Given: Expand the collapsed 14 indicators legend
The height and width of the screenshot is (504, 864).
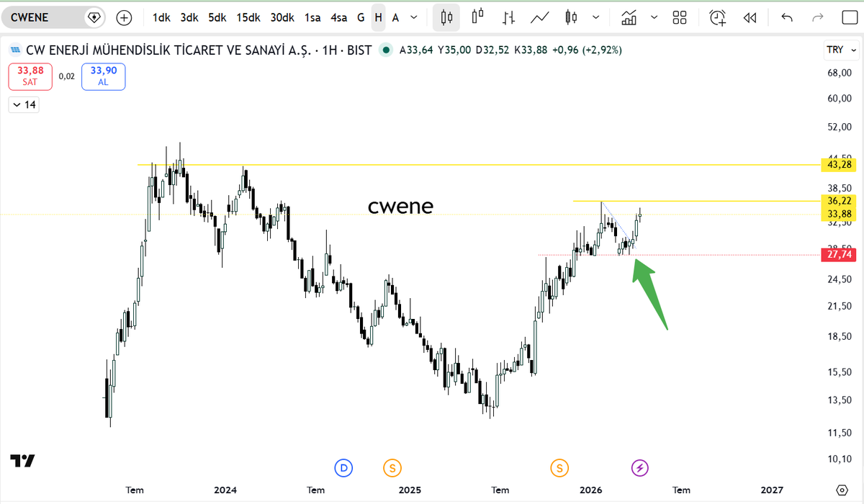Looking at the screenshot, I should click(x=24, y=105).
